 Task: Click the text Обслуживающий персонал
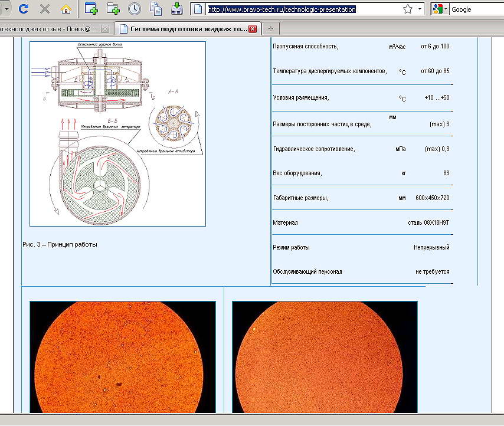[x=307, y=272]
